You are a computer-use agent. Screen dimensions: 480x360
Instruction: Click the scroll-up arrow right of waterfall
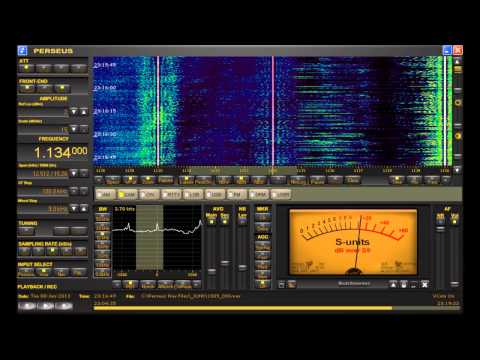point(457,61)
